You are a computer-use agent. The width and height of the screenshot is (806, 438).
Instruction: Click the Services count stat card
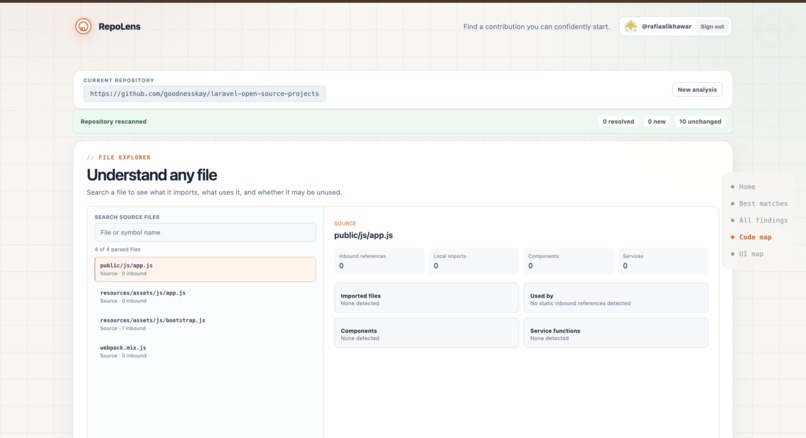(x=663, y=261)
